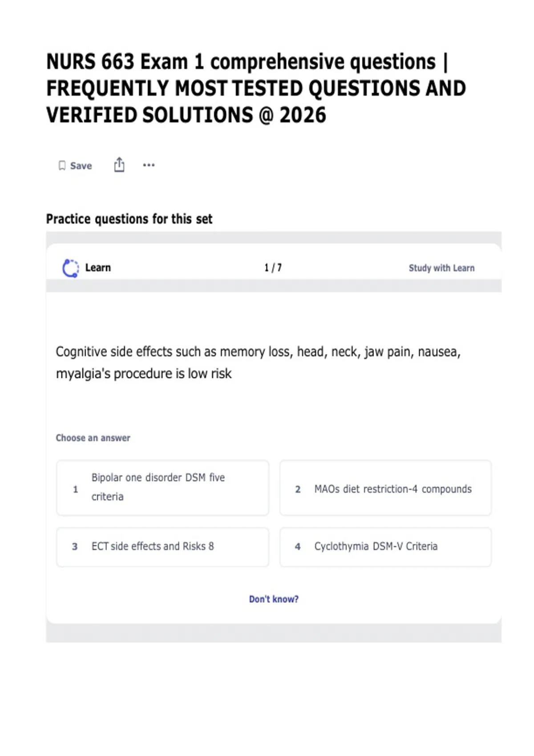Select answer number 3 badge
This screenshot has height=756, width=534.
pyautogui.click(x=75, y=547)
